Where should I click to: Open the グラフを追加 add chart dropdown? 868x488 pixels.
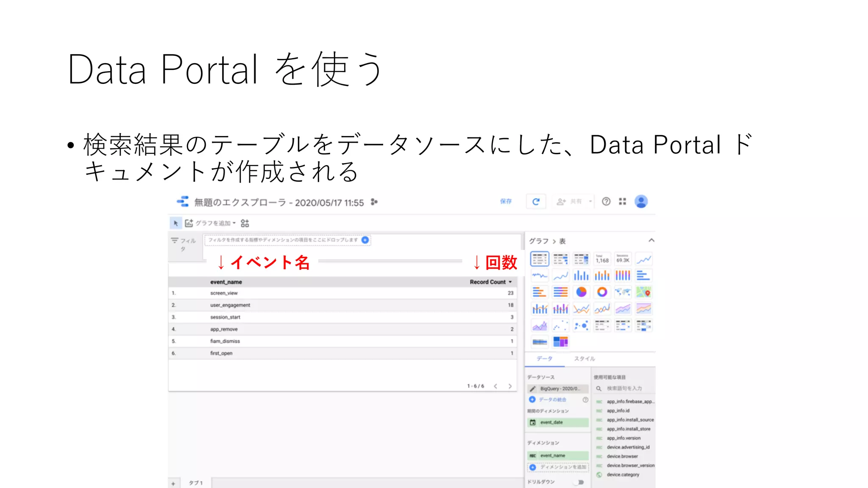tap(211, 223)
